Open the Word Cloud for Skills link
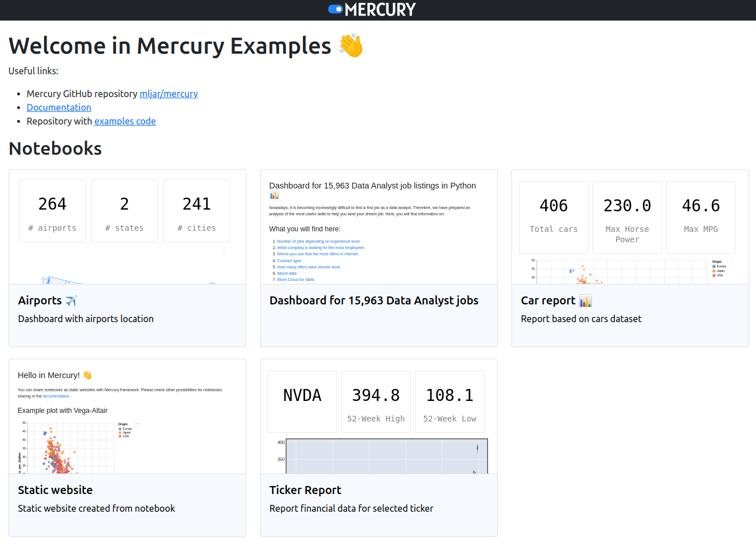 295,279
